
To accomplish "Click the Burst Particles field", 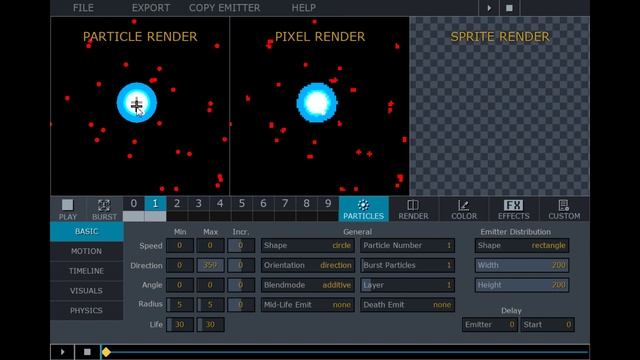I will [x=407, y=265].
